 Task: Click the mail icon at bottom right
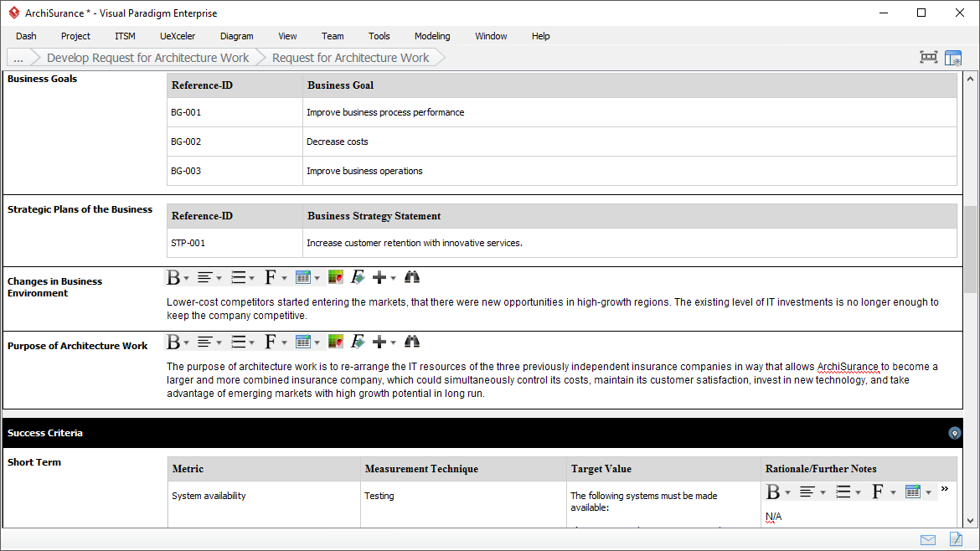pos(927,539)
